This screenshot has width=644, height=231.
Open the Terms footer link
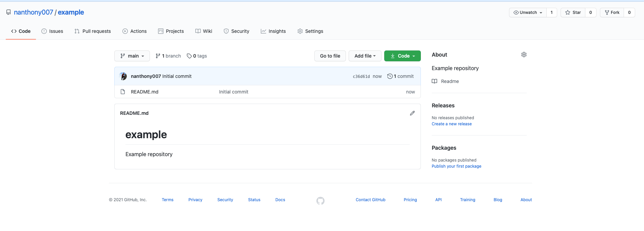tap(168, 200)
